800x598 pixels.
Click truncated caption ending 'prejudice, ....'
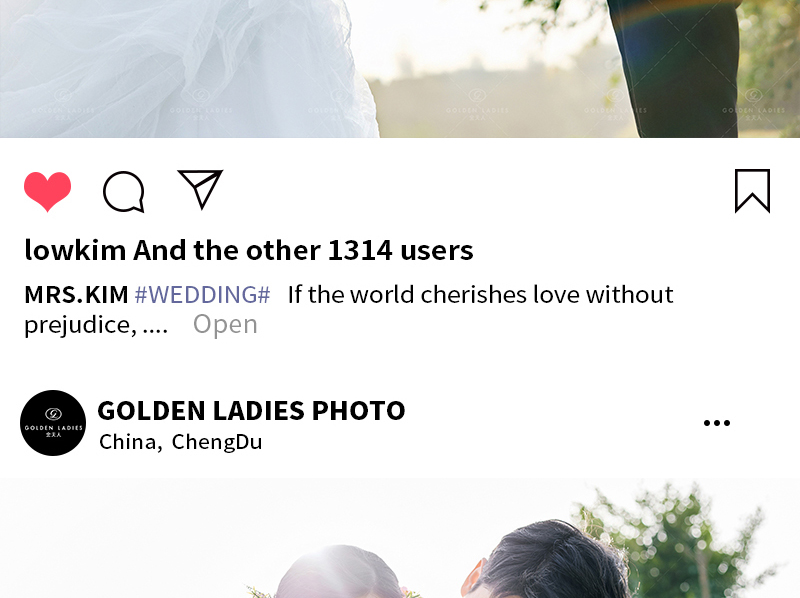pos(96,325)
